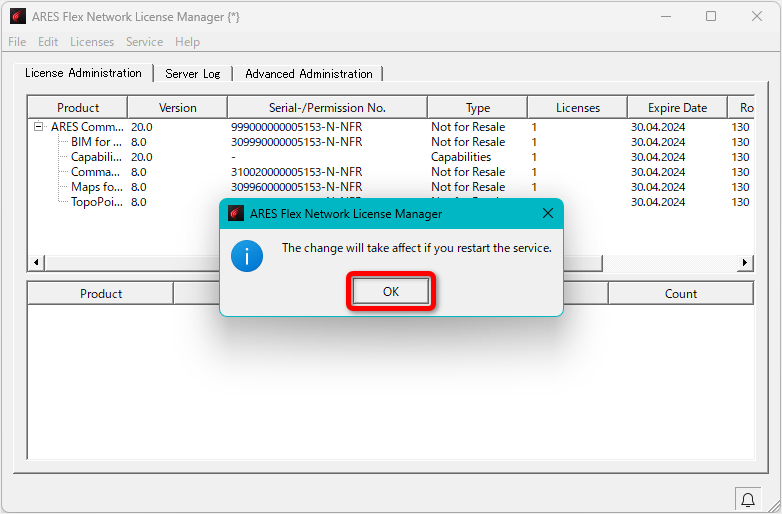
Task: Open the Help menu
Action: pos(187,42)
